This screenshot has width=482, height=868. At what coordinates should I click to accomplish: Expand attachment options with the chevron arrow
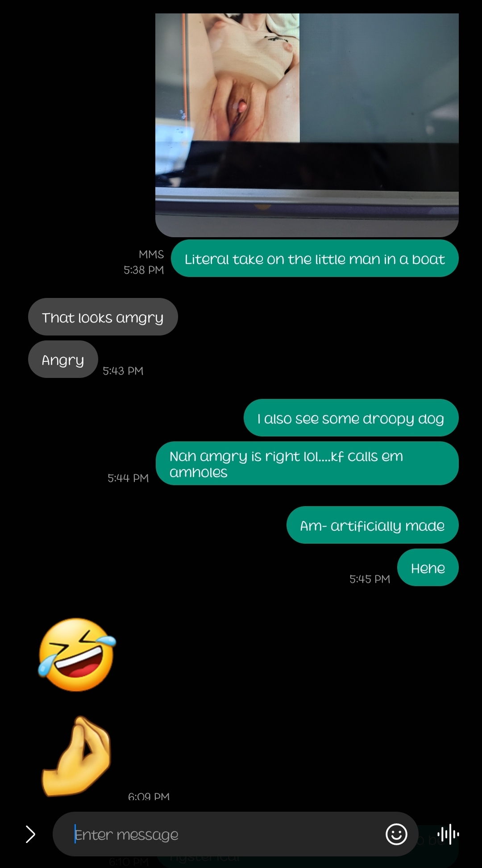click(30, 834)
